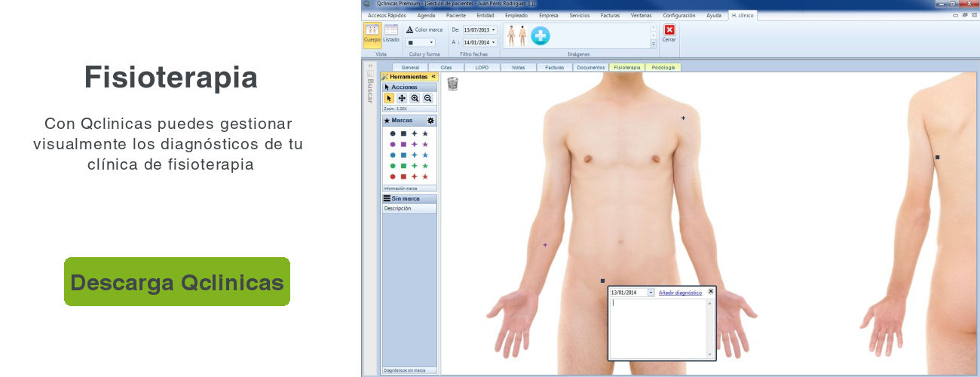Click the Descarga Qclinicas button
This screenshot has height=377, width=980.
(177, 282)
